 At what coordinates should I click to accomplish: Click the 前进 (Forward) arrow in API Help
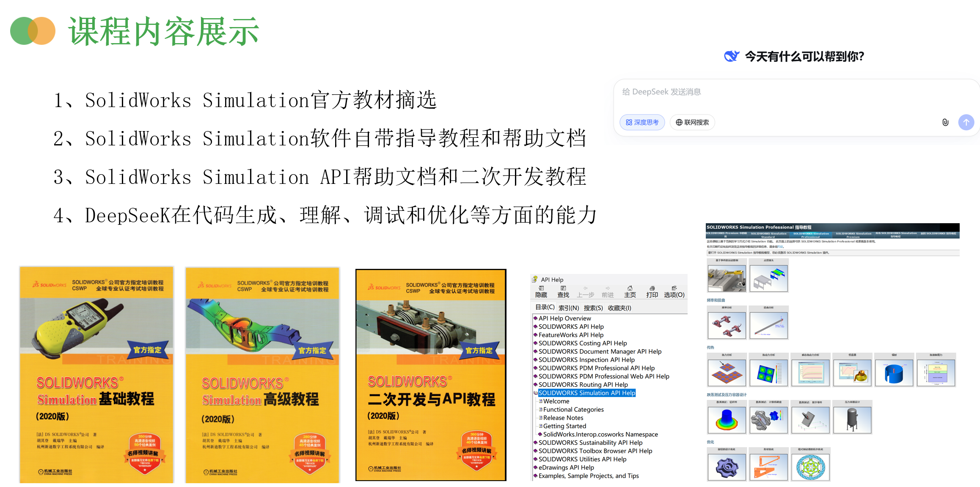[608, 291]
